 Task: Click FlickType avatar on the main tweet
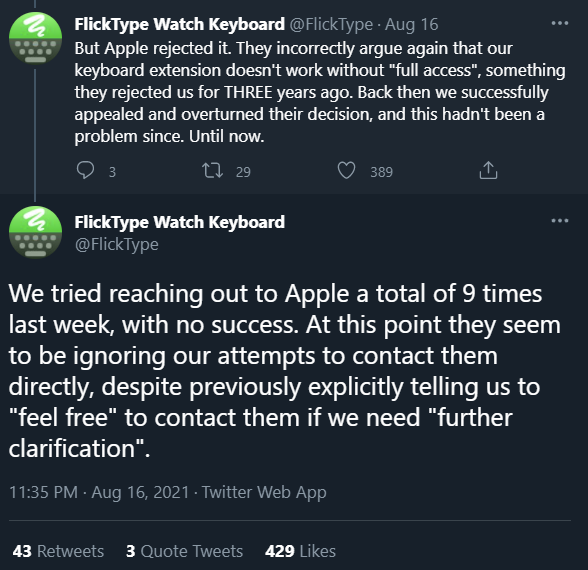click(x=35, y=232)
